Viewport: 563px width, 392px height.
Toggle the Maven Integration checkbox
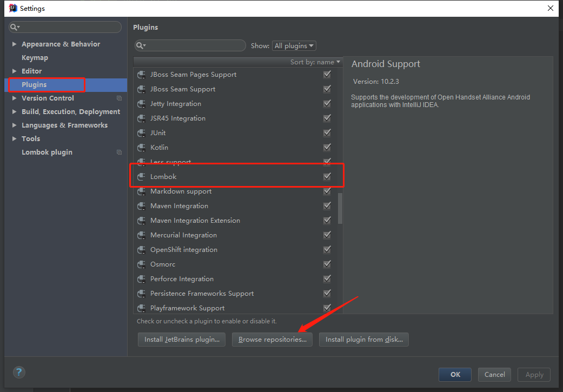pyautogui.click(x=327, y=205)
